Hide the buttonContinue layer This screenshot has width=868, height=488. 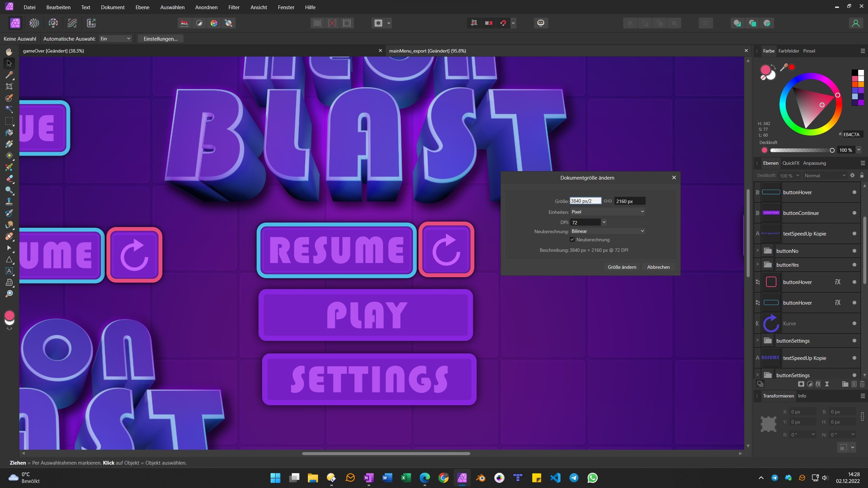854,213
